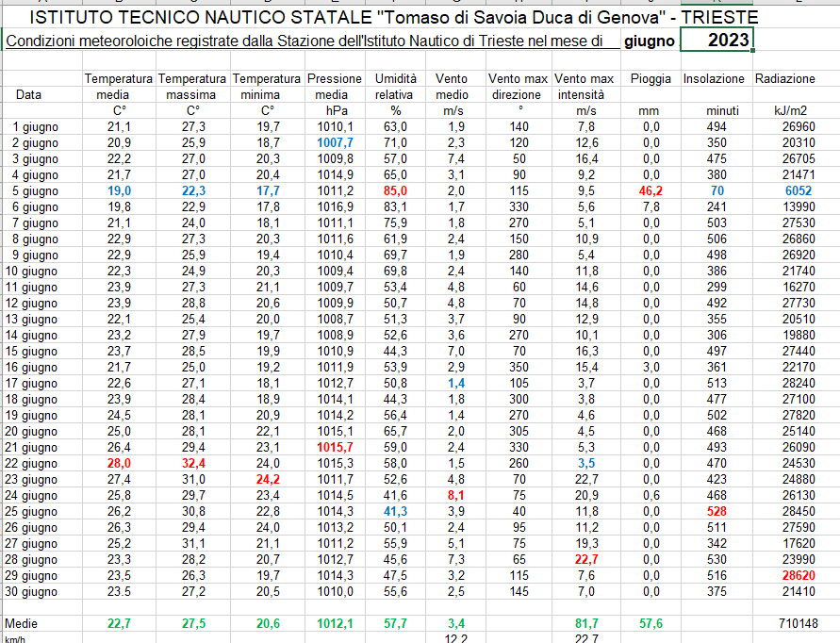The height and width of the screenshot is (643, 840).
Task: Select red radiation value 28620
Action: pyautogui.click(x=799, y=575)
